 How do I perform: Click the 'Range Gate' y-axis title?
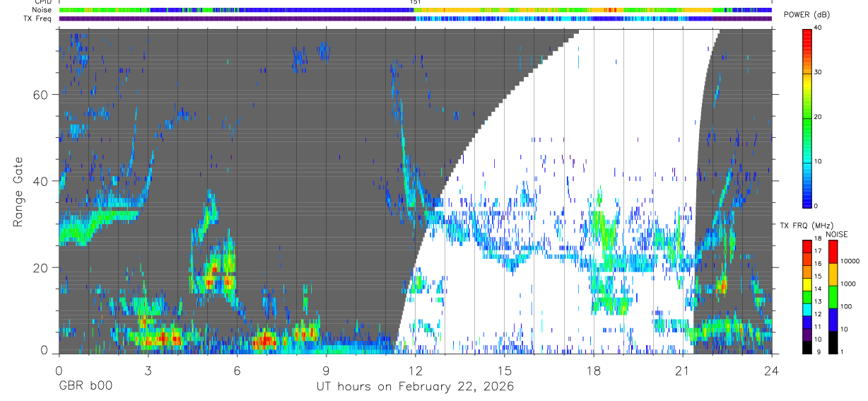pyautogui.click(x=19, y=192)
